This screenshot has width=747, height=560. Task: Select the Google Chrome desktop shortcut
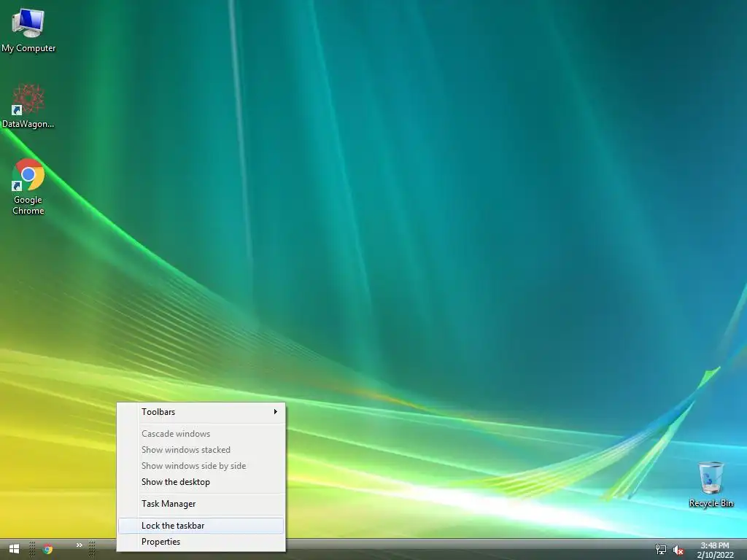[28, 187]
